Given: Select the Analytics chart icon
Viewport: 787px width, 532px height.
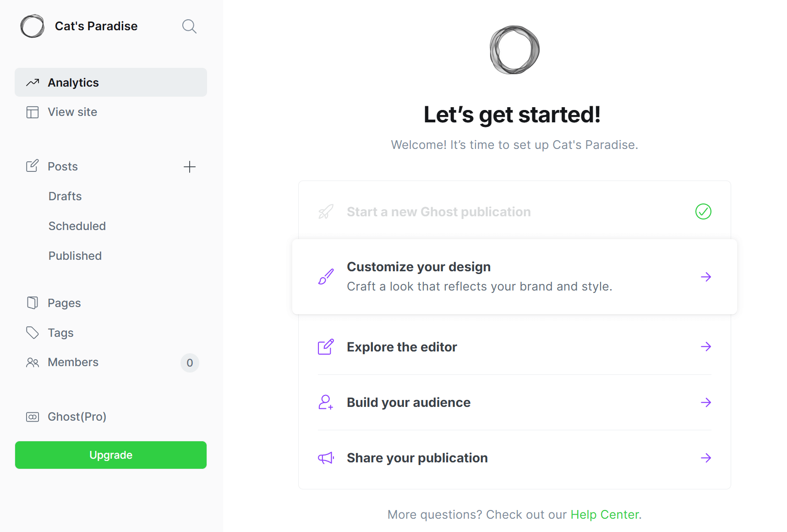Looking at the screenshot, I should [x=33, y=82].
